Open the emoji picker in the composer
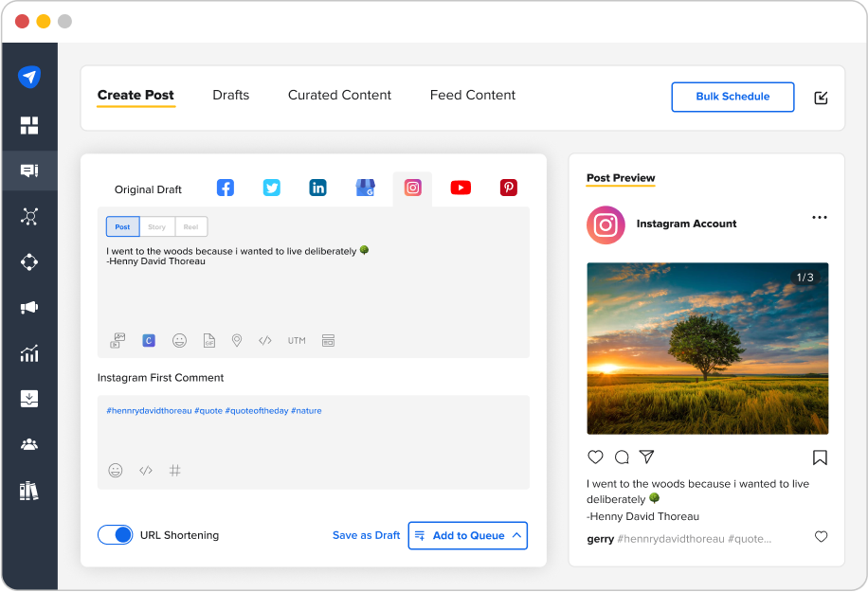The height and width of the screenshot is (592, 868). (x=180, y=340)
